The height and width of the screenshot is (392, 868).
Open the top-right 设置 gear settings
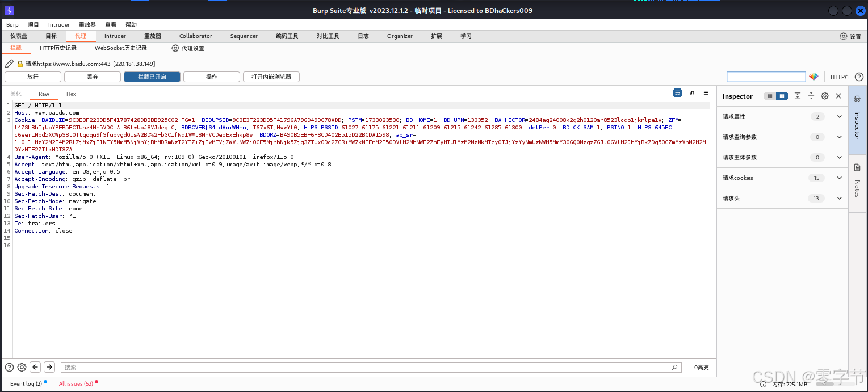click(850, 36)
